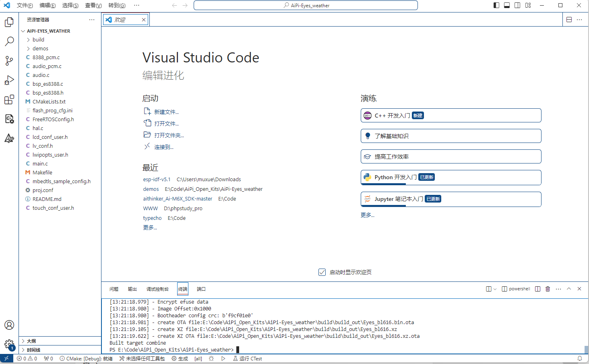Click the CMake debug bug icon in status bar
This screenshot has height=364, width=589.
coord(211,358)
